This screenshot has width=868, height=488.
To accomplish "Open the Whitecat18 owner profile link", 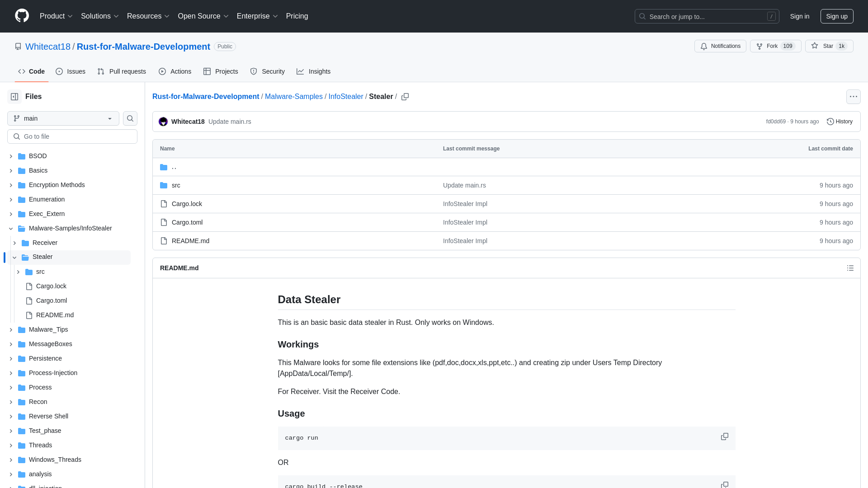I will pyautogui.click(x=48, y=47).
